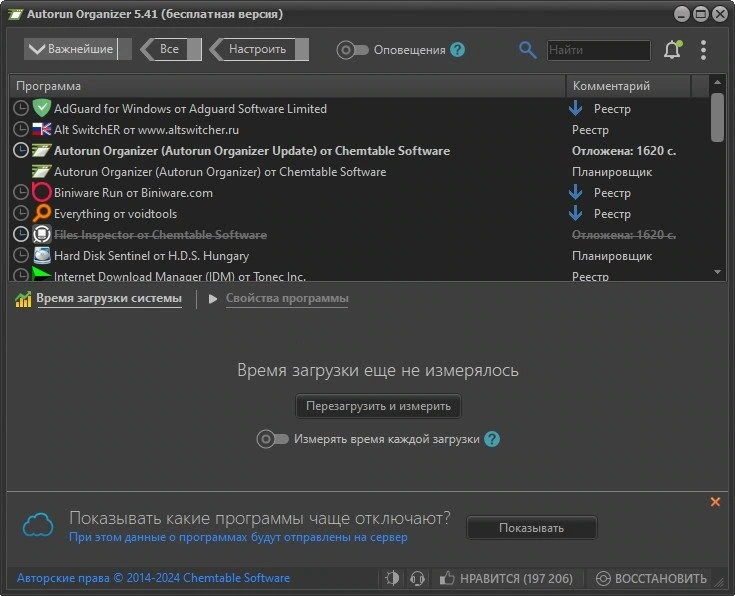Sort by the Программа column header
Screen dimensions: 735x596
[x=287, y=86]
